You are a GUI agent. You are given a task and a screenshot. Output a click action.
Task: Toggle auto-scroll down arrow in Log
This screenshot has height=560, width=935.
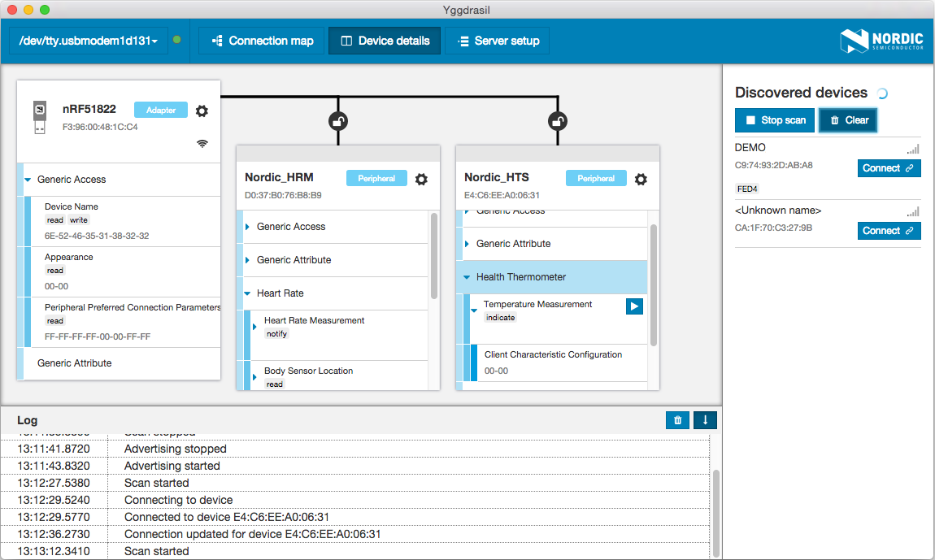point(705,420)
